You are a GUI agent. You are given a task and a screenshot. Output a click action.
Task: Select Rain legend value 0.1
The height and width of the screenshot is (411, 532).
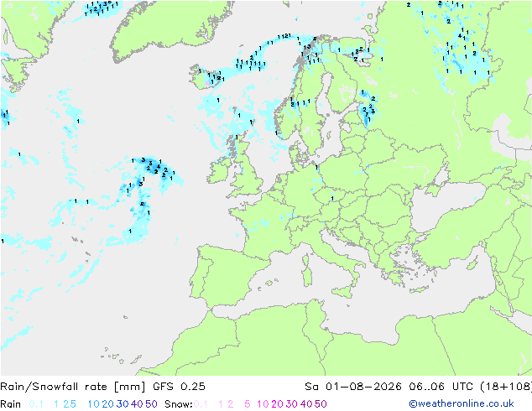pos(36,404)
